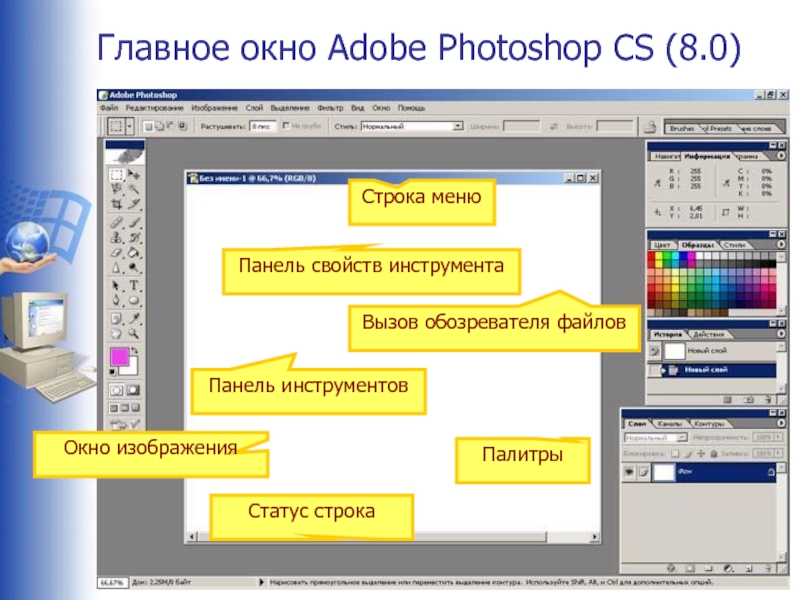Switch to the Стили tab
800x600 pixels.
(734, 245)
